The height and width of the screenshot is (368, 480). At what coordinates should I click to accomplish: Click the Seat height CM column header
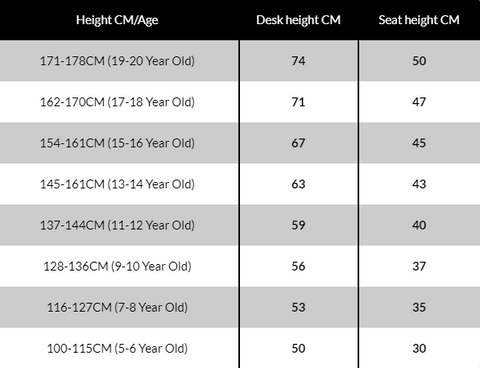click(x=419, y=20)
